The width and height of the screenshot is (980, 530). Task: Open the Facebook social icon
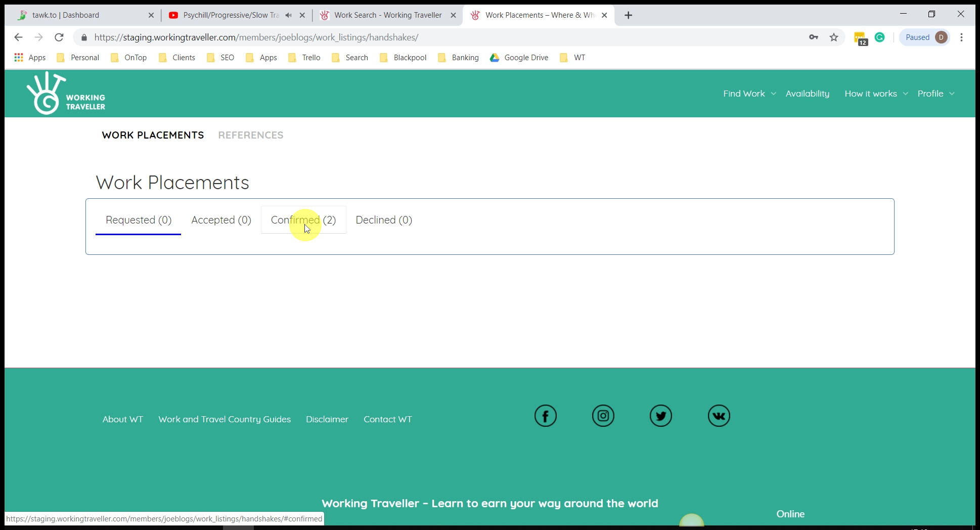[545, 416]
